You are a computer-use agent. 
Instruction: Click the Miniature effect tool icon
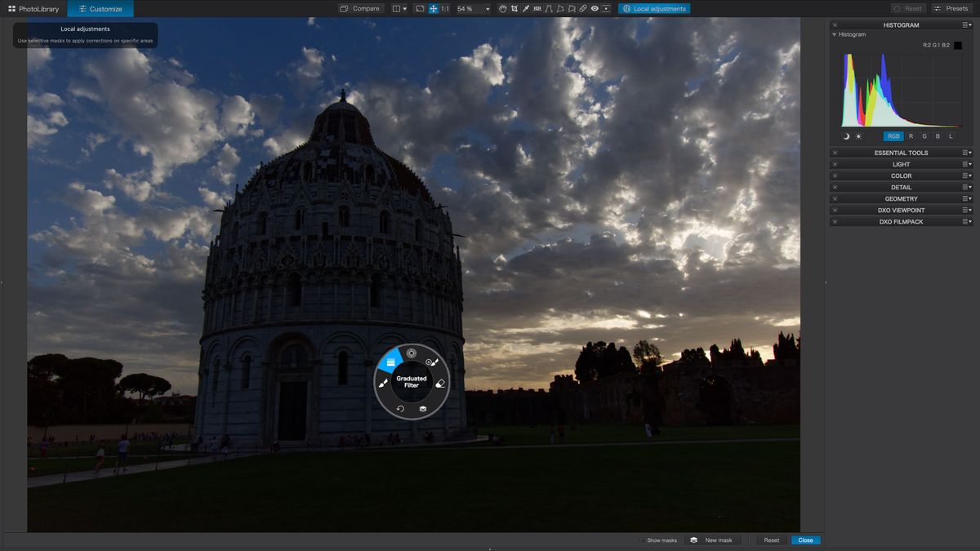pos(605,8)
